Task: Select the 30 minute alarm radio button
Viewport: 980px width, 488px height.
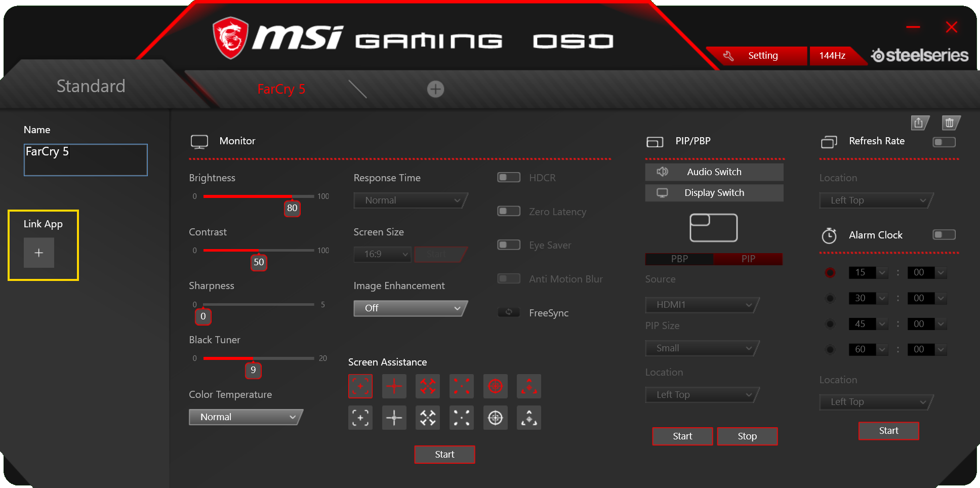Action: 830,298
